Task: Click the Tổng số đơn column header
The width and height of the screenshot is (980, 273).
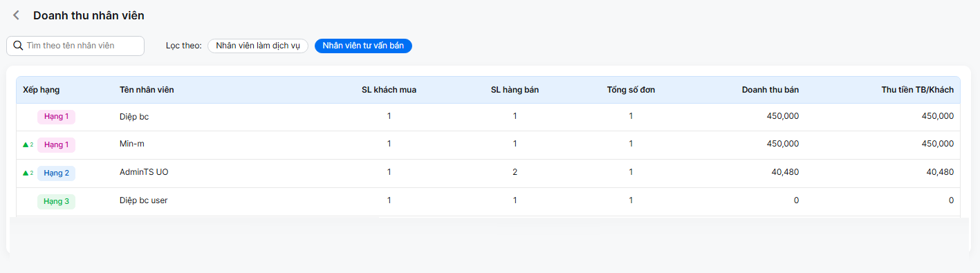Action: (x=631, y=90)
